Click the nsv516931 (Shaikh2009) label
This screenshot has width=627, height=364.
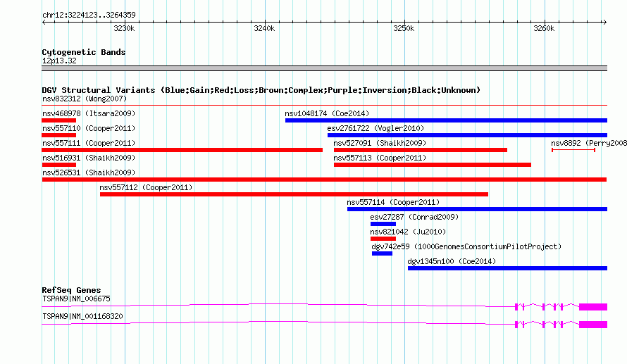point(89,158)
